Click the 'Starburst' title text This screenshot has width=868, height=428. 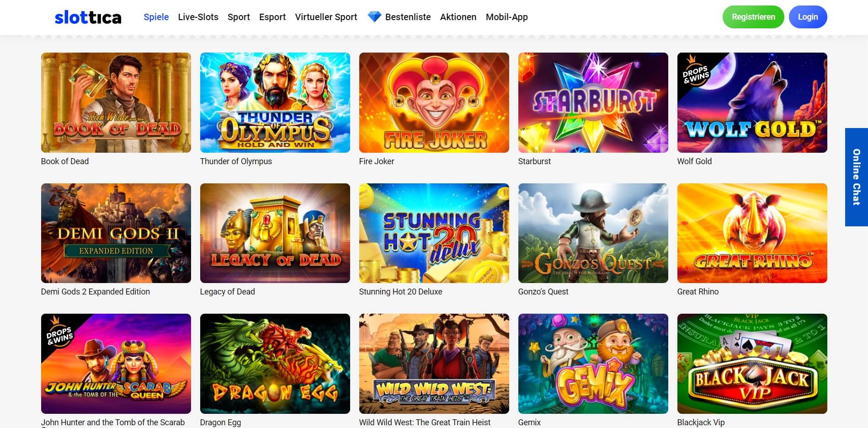534,161
